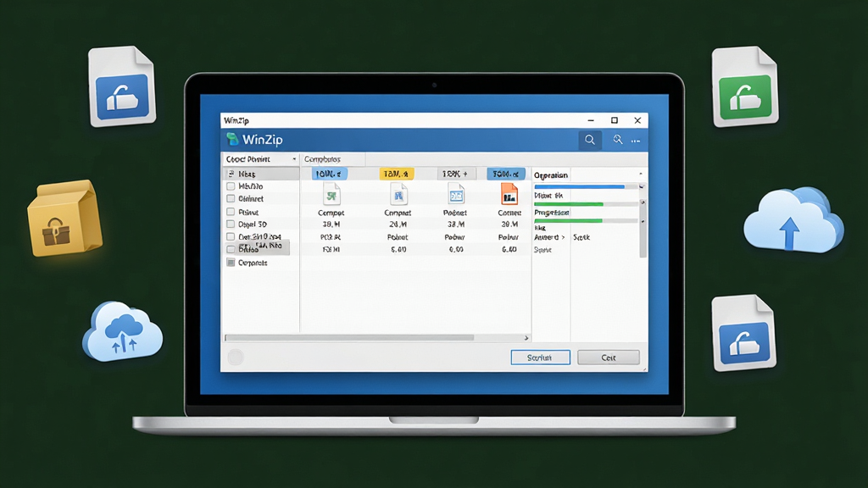
Task: Toggle the filled checkbox beside the last list row
Action: click(x=231, y=263)
